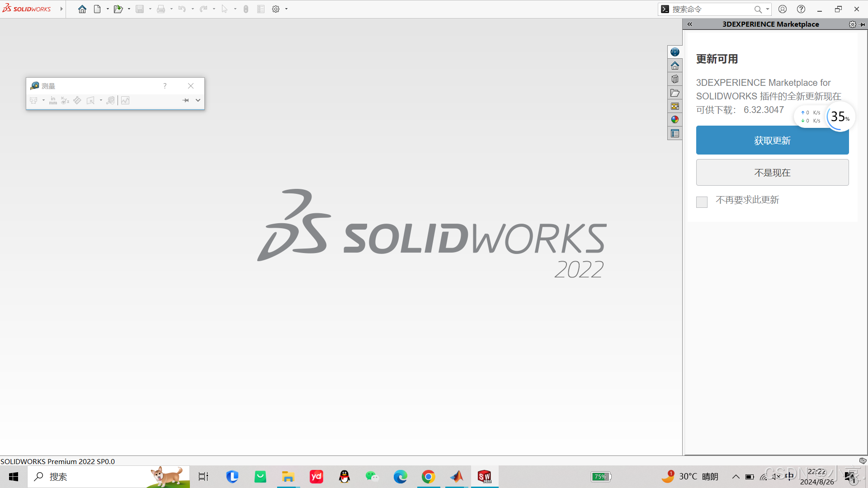Open Windows Start menu

[14, 477]
